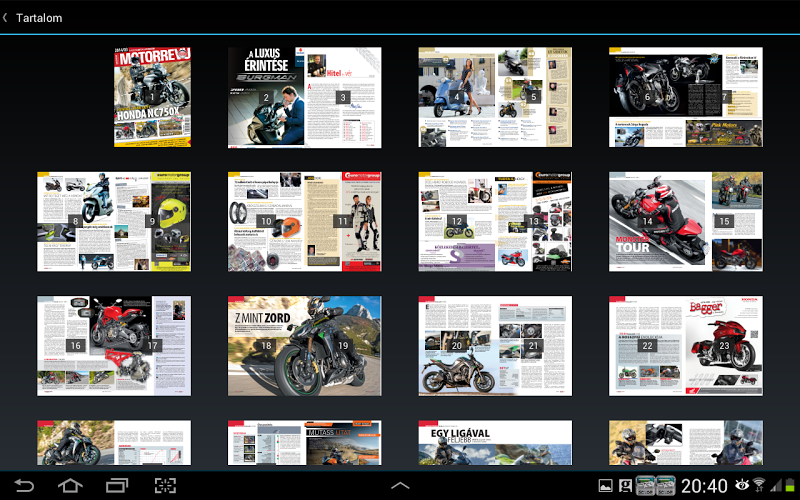The width and height of the screenshot is (800, 500).
Task: Open page 4 with blue scooter
Action: coord(457,97)
